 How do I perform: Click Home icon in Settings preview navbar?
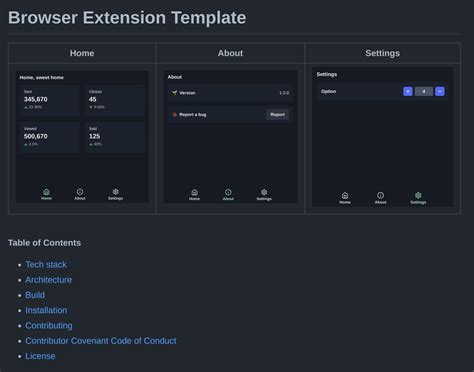coord(345,195)
